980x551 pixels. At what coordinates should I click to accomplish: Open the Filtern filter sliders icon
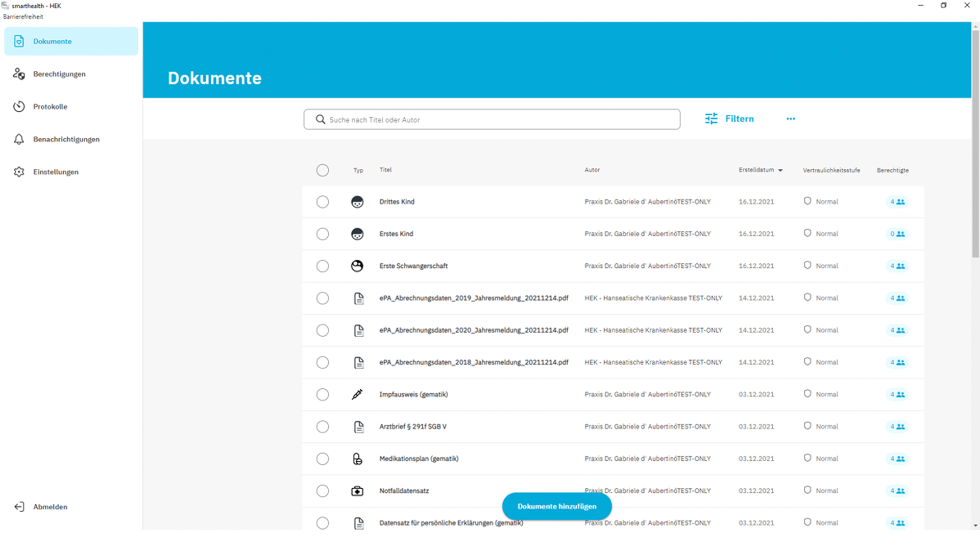(711, 119)
